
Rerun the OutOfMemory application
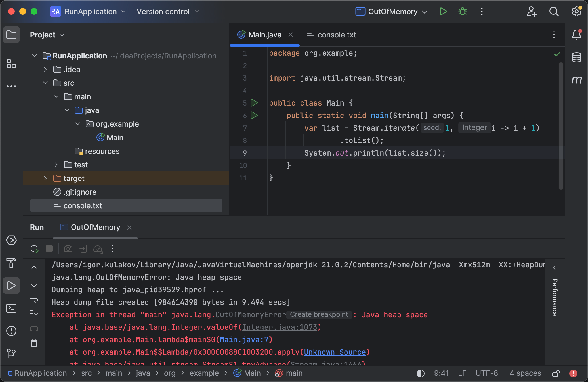(x=34, y=249)
